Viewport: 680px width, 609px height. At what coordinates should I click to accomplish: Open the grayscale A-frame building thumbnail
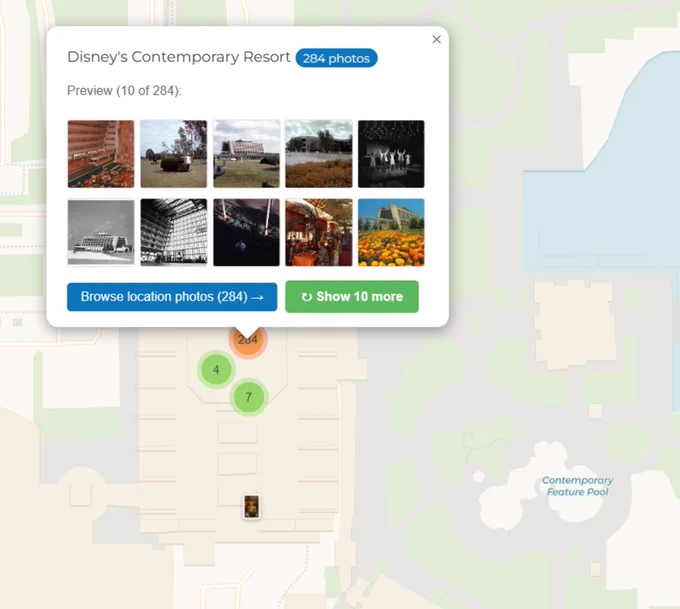click(x=101, y=232)
